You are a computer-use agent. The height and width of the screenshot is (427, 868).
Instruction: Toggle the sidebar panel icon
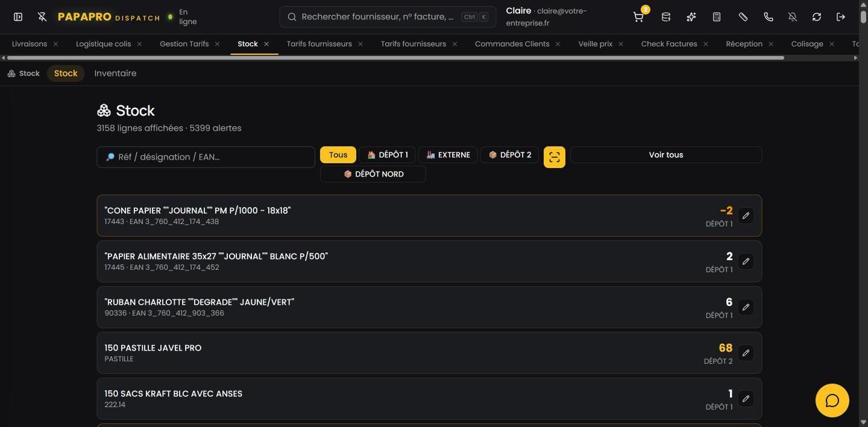point(18,17)
